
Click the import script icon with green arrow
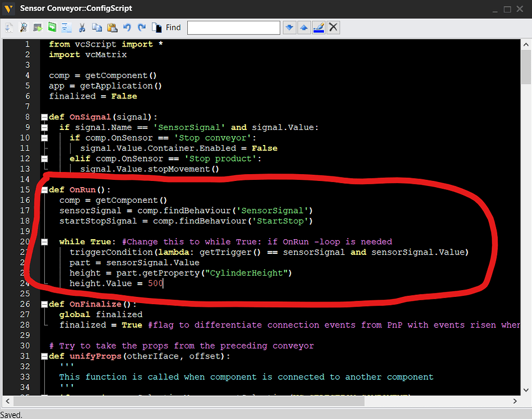point(38,27)
